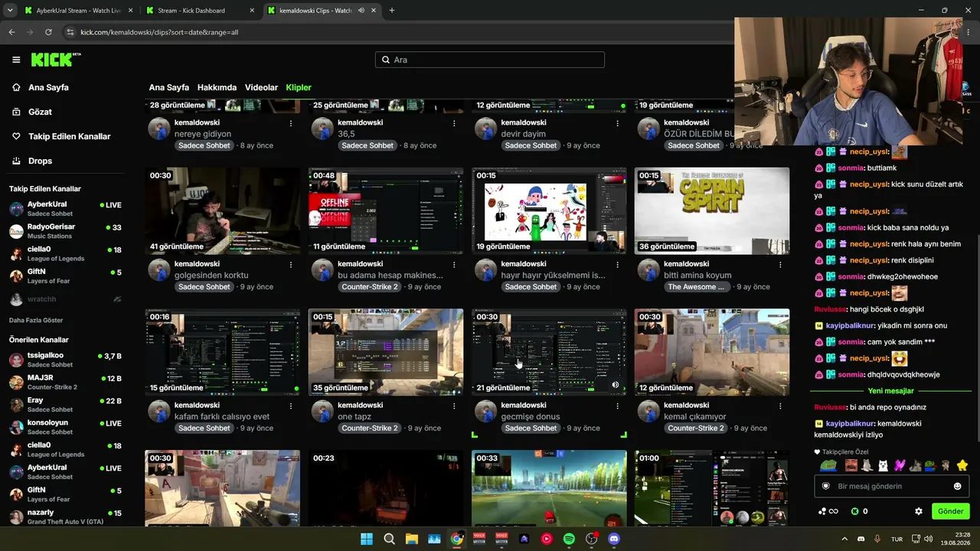Open the tab search dropdown arrow
The image size is (980, 551).
coord(10,11)
